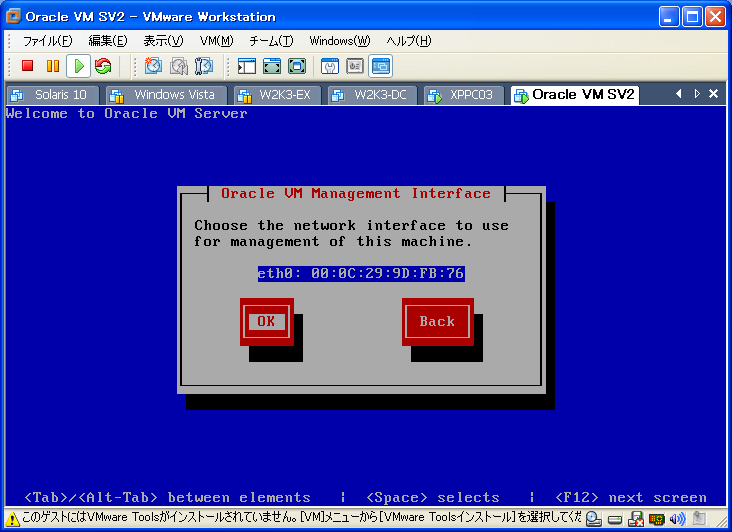Image resolution: width=732 pixels, height=532 pixels.
Task: Click the rightmost grey device status icon
Action: [x=699, y=518]
